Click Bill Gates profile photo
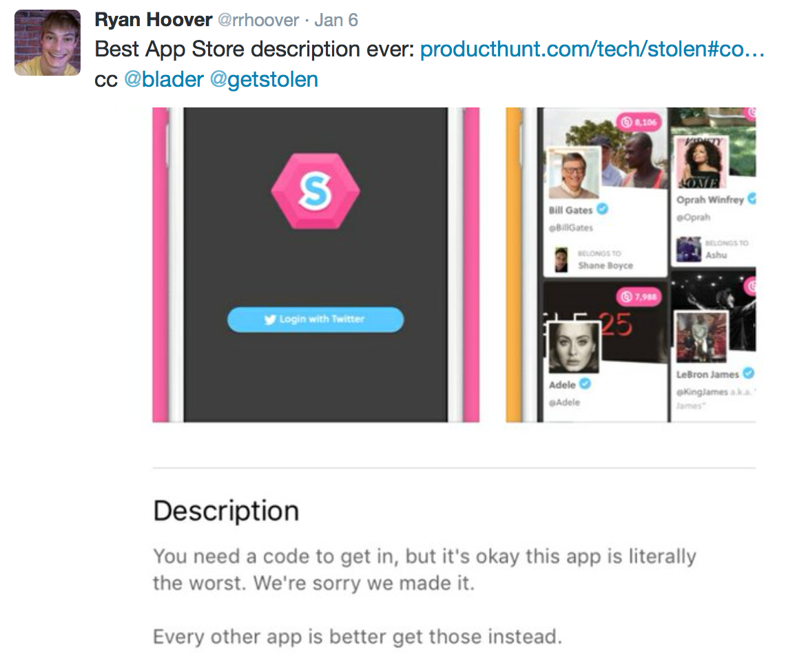Image resolution: width=806 pixels, height=672 pixels. click(574, 173)
